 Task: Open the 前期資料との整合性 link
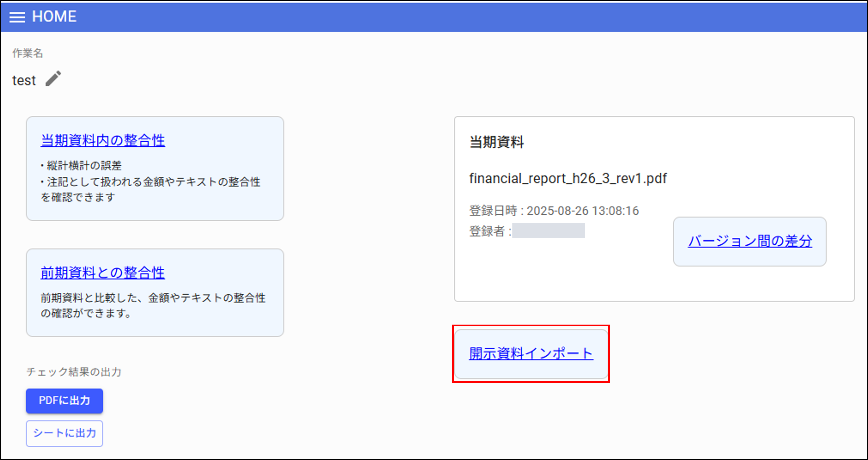pos(102,273)
